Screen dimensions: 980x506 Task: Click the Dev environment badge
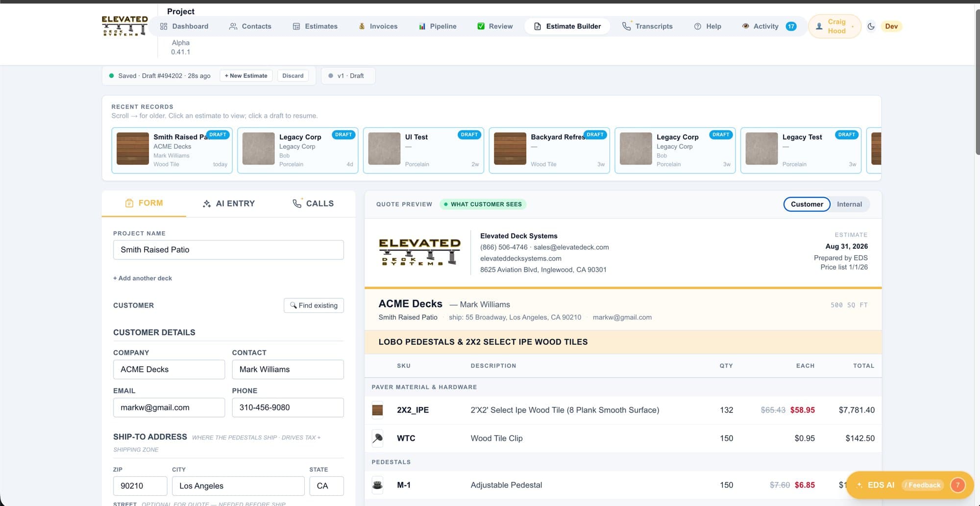tap(891, 26)
